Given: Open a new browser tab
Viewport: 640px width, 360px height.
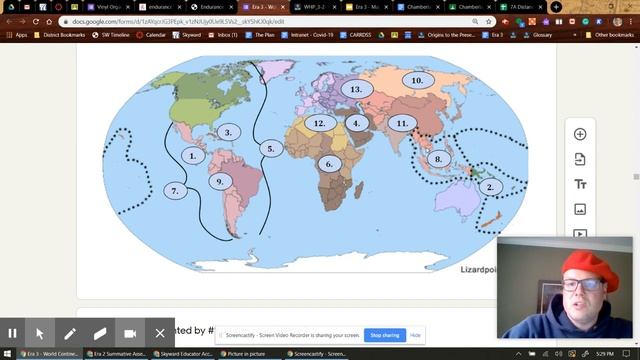Looking at the screenshot, I should coord(556,7).
